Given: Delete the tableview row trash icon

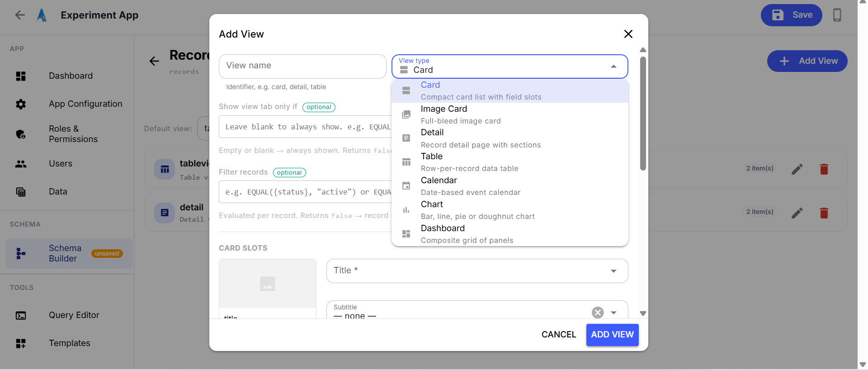Looking at the screenshot, I should click(824, 169).
